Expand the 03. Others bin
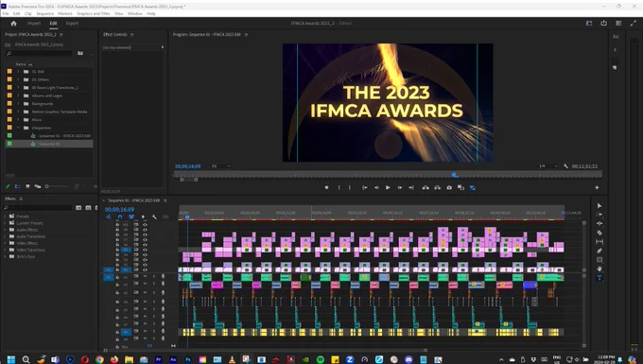Image resolution: width=643 pixels, height=364 pixels. [18, 79]
